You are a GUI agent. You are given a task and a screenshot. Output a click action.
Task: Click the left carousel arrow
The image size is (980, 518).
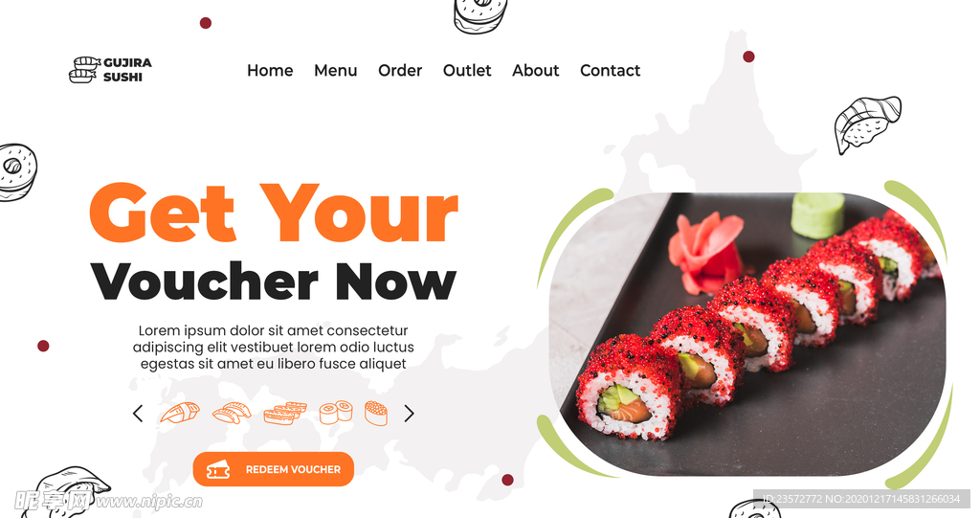pos(138,414)
